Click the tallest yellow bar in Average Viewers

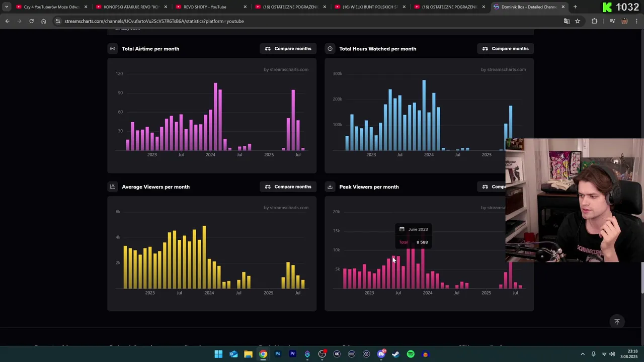click(x=204, y=257)
